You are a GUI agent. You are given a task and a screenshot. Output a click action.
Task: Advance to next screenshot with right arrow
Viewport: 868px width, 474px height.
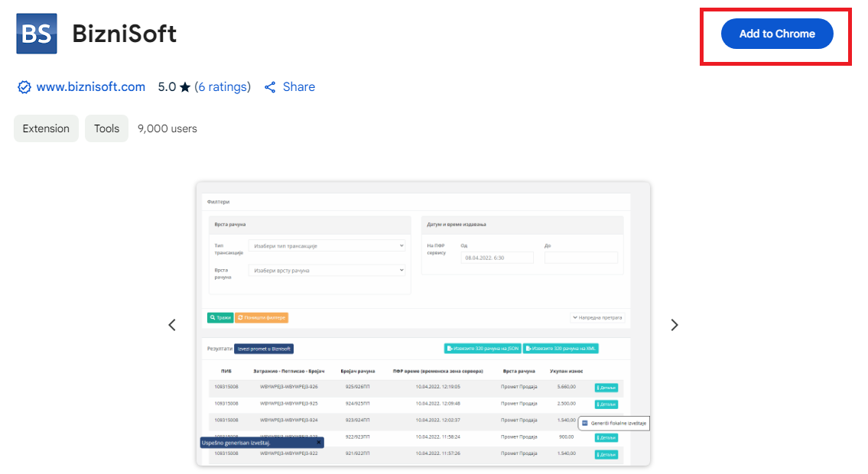tap(674, 325)
